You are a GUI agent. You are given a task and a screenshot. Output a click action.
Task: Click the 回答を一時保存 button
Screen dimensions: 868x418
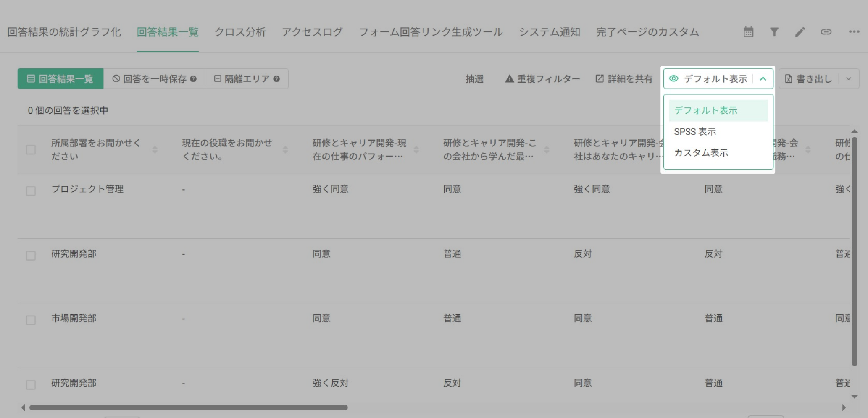coord(155,79)
